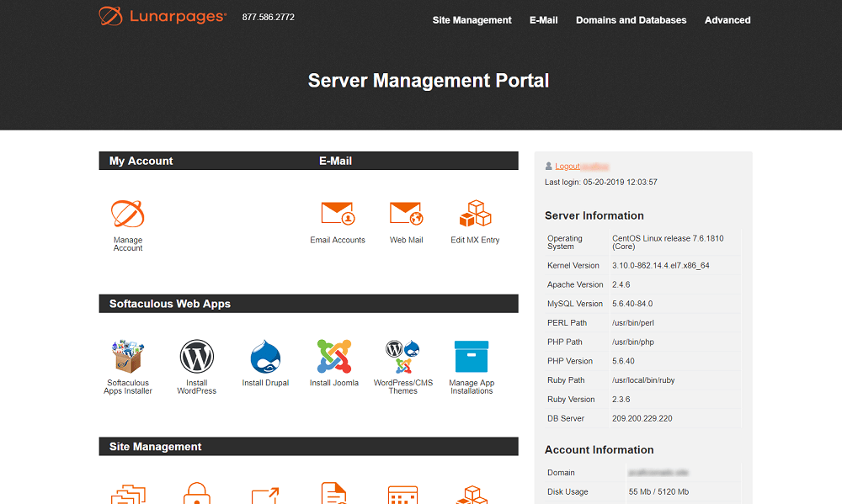Select the Apache Version value 2.4.6

621,284
